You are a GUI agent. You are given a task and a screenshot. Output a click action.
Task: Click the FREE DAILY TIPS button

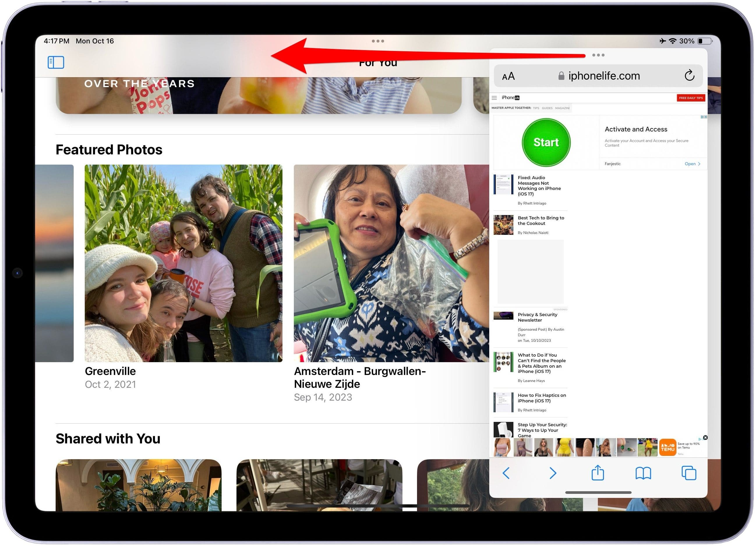click(x=691, y=98)
